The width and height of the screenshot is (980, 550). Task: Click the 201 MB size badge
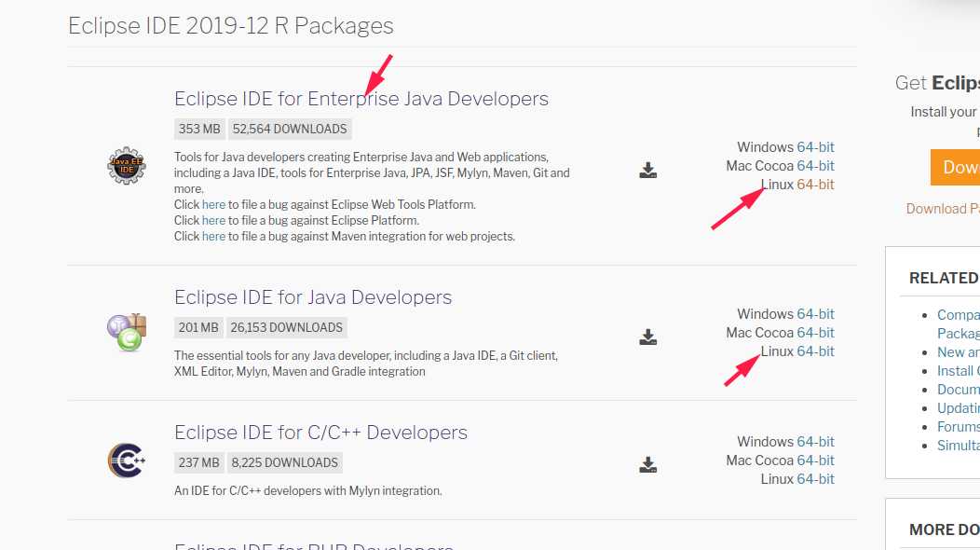[198, 328]
